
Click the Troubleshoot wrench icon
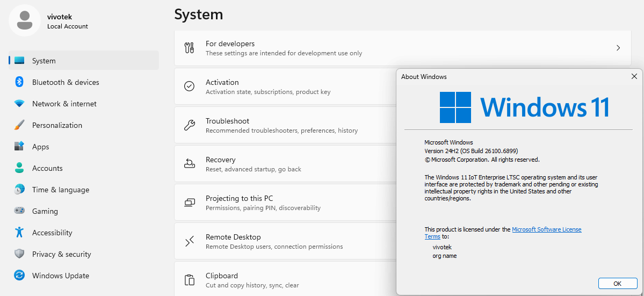click(x=190, y=125)
